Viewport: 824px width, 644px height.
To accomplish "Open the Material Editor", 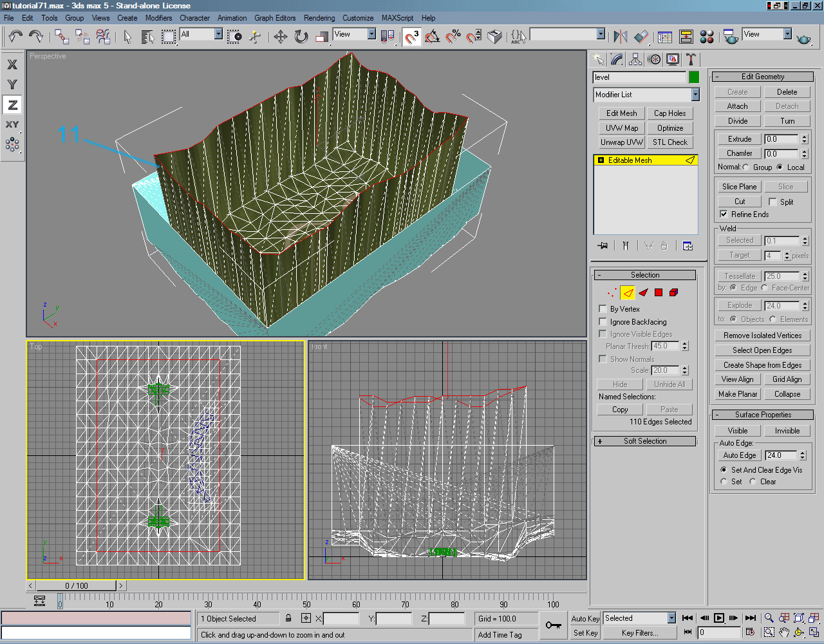I will (x=707, y=37).
